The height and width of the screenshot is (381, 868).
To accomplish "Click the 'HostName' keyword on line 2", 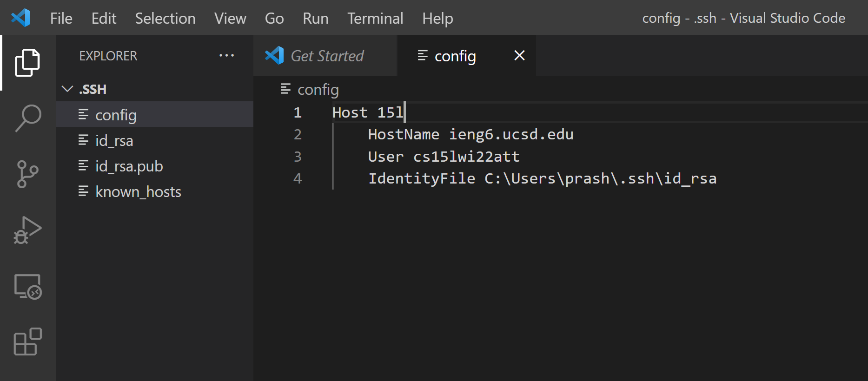I will [x=404, y=134].
